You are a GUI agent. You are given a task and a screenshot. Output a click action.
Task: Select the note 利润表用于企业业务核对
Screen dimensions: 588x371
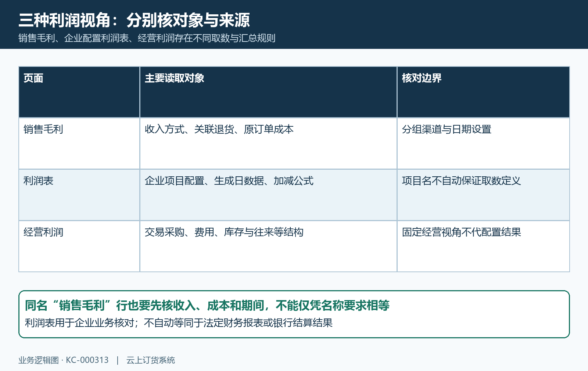point(179,323)
